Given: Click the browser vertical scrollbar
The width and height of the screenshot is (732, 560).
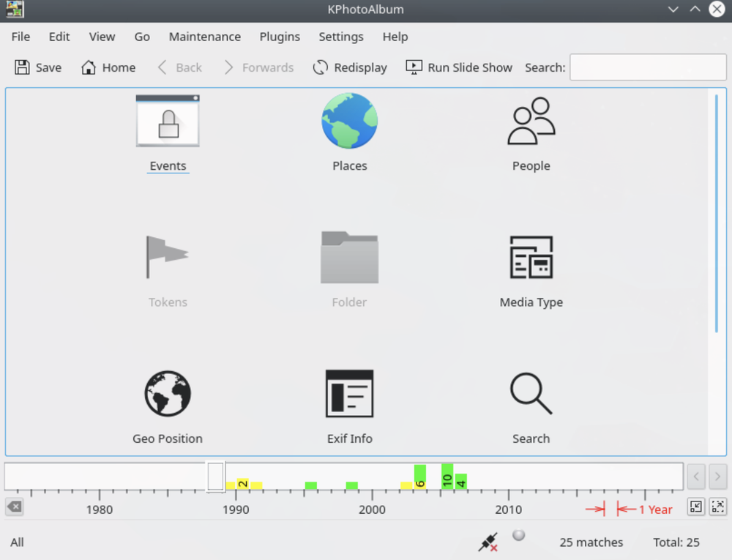Looking at the screenshot, I should [717, 213].
